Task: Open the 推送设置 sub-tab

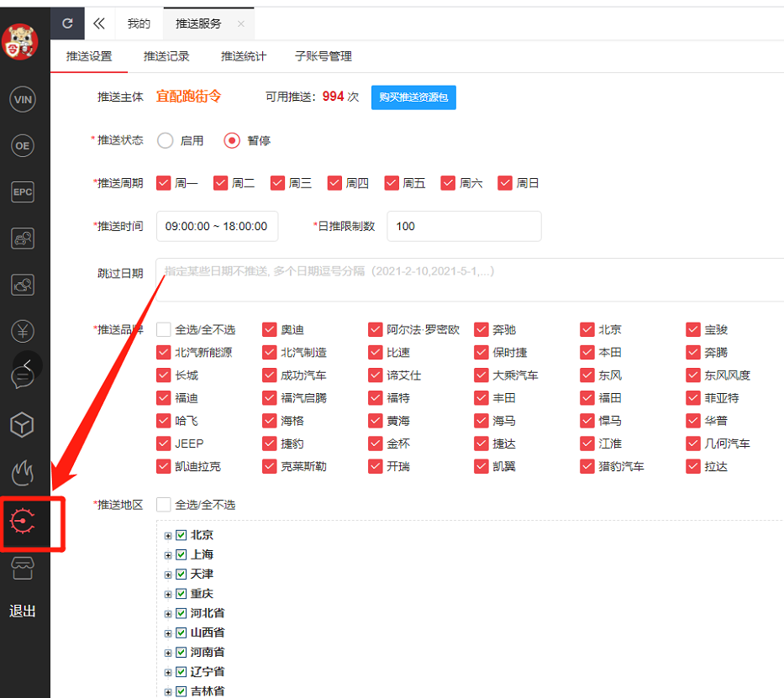Action: point(89,56)
